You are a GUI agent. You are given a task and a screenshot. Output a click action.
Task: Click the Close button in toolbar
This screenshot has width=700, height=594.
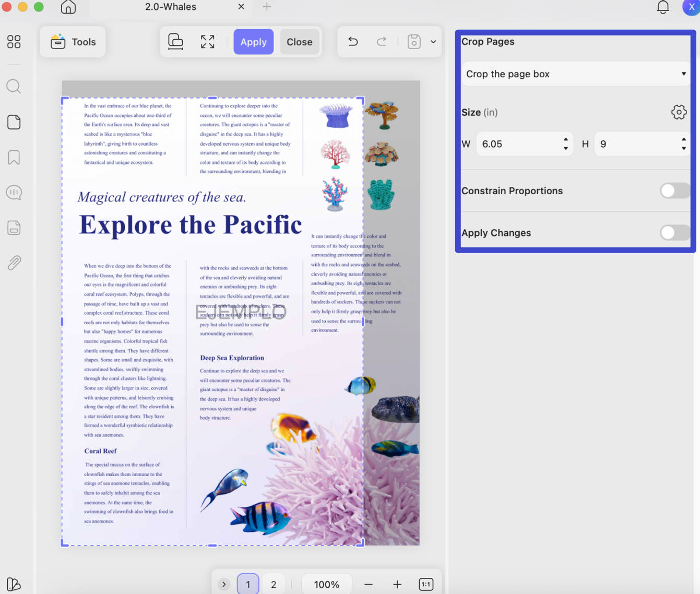(x=300, y=42)
